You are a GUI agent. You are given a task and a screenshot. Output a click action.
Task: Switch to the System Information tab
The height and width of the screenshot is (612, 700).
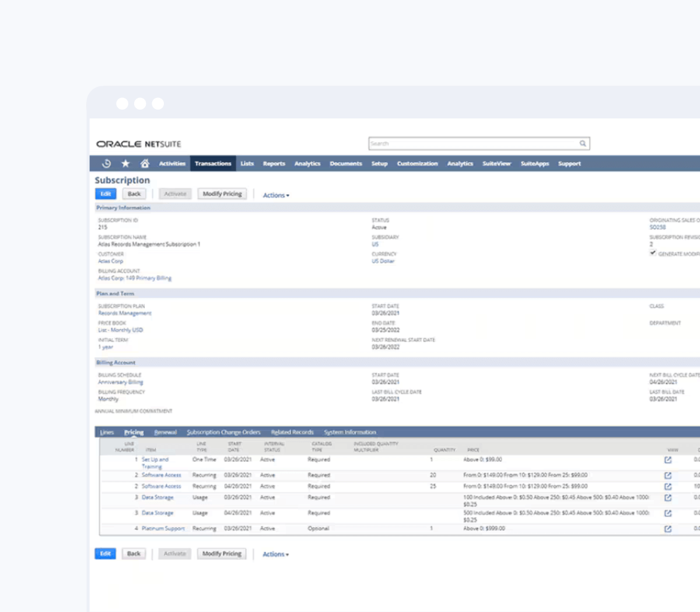pos(350,432)
